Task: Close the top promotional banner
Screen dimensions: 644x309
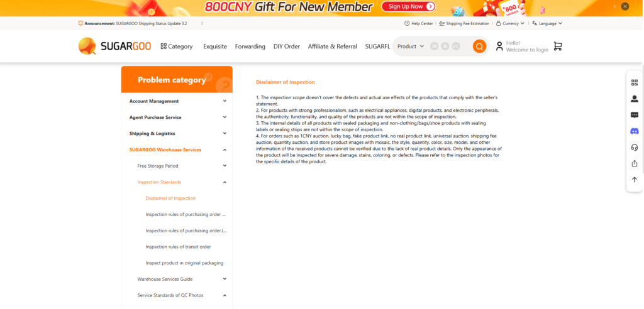Action: click(625, 6)
